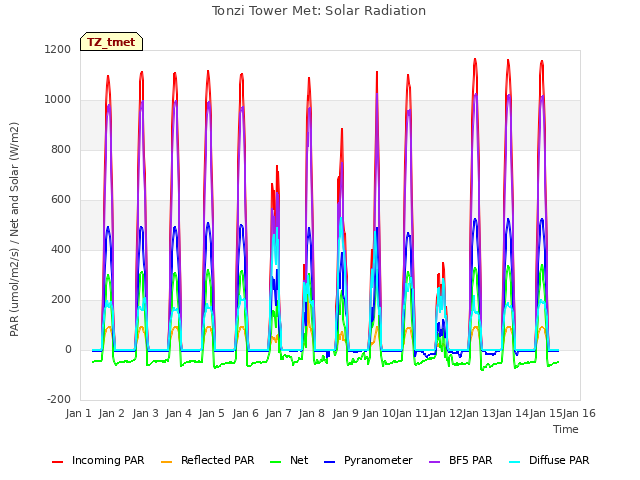640x480 pixels.
Task: Click the cyan Diffuse PAR color marker
Action: [515, 462]
